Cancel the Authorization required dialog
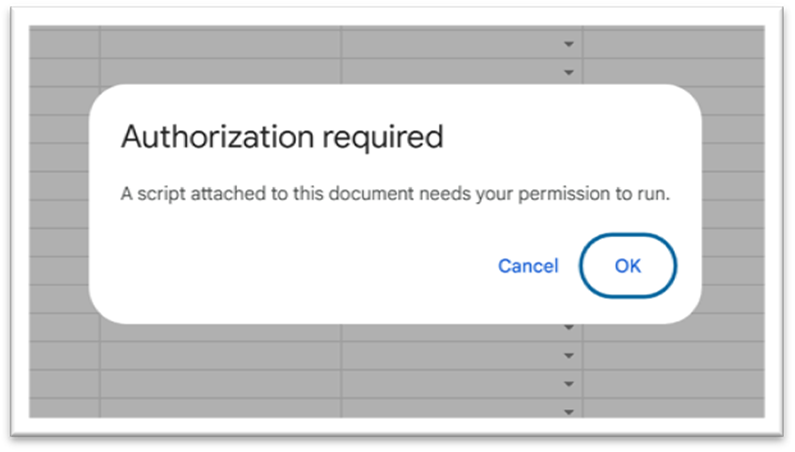Viewport: 795px width, 452px height. [x=528, y=266]
